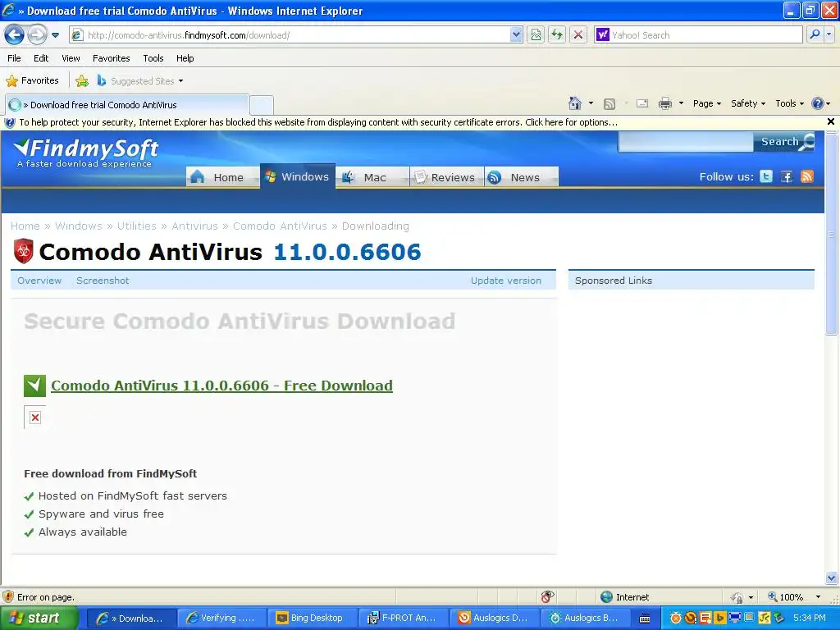Screen dimensions: 840x630
Task: Click the orange RSS follow icon
Action: 807,176
